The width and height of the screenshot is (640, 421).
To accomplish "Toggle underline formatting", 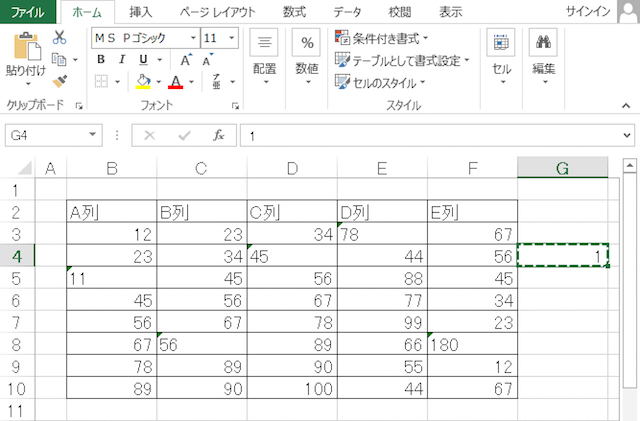I will 143,60.
